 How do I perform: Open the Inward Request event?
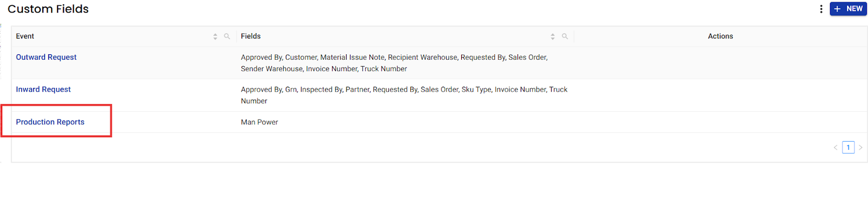click(x=43, y=90)
